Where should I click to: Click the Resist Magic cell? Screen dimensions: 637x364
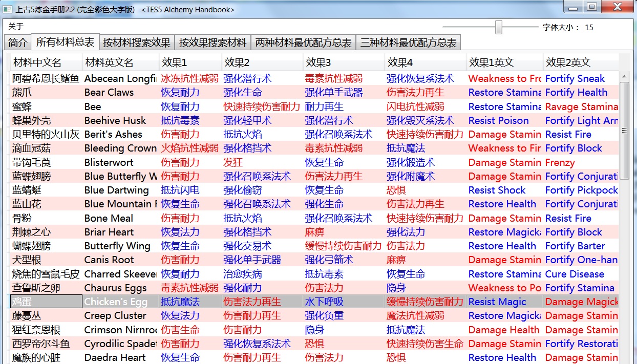click(505, 302)
